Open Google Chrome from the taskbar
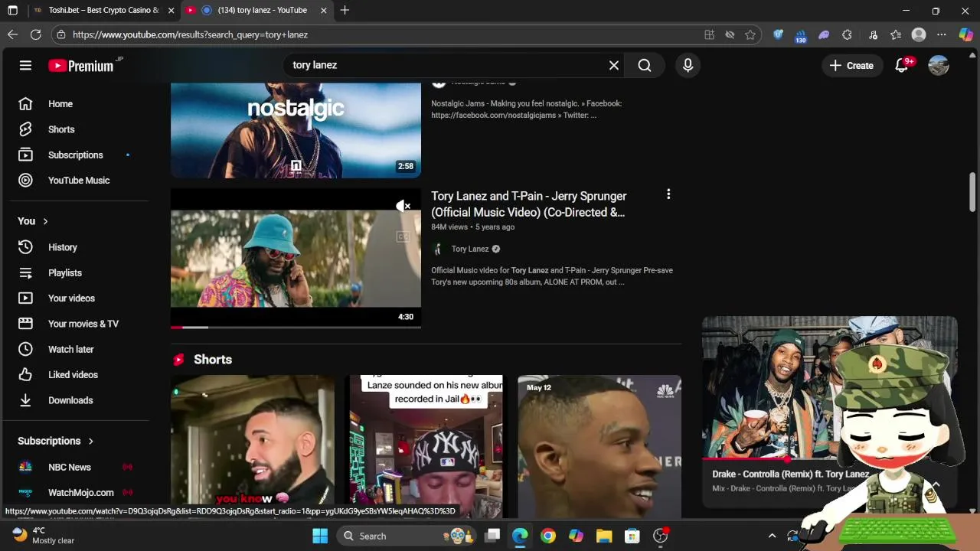 (548, 536)
